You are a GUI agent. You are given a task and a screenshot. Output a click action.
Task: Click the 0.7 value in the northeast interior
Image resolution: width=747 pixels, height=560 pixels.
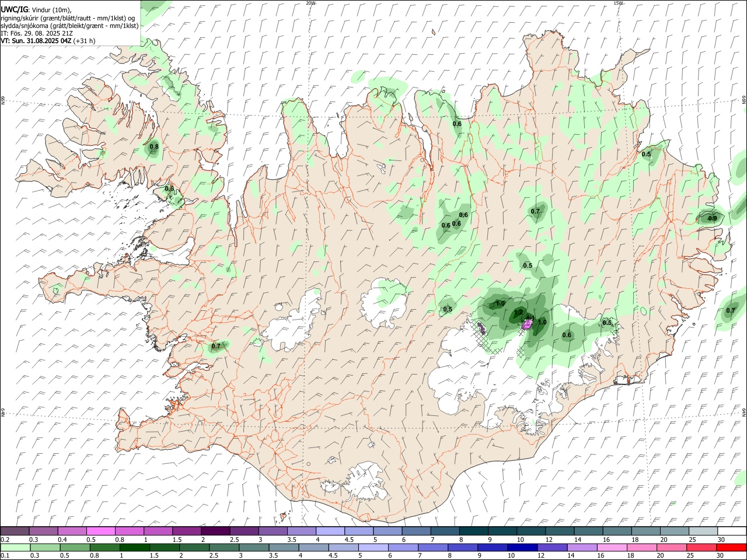click(x=535, y=211)
